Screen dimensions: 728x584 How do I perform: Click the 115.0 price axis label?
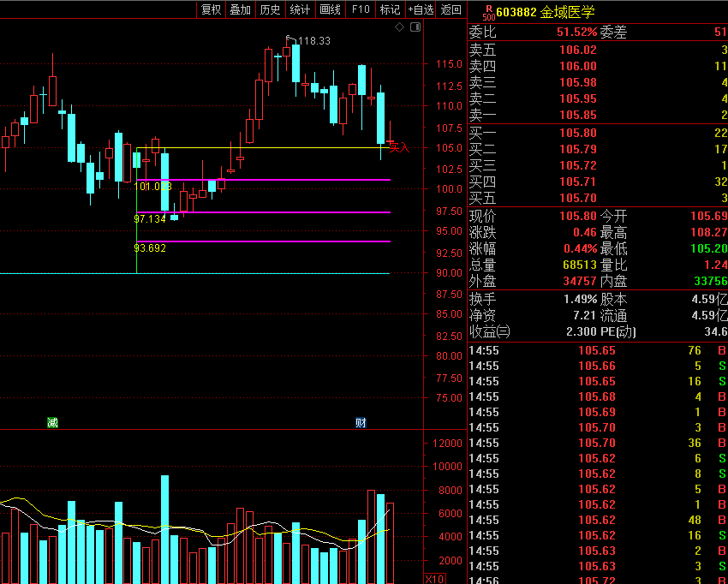(x=449, y=64)
